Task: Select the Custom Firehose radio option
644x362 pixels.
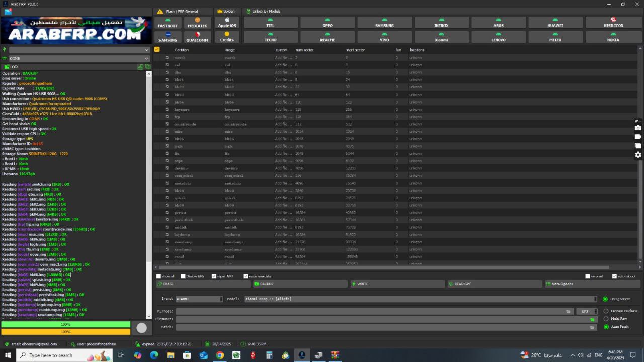Action: pyautogui.click(x=606, y=311)
